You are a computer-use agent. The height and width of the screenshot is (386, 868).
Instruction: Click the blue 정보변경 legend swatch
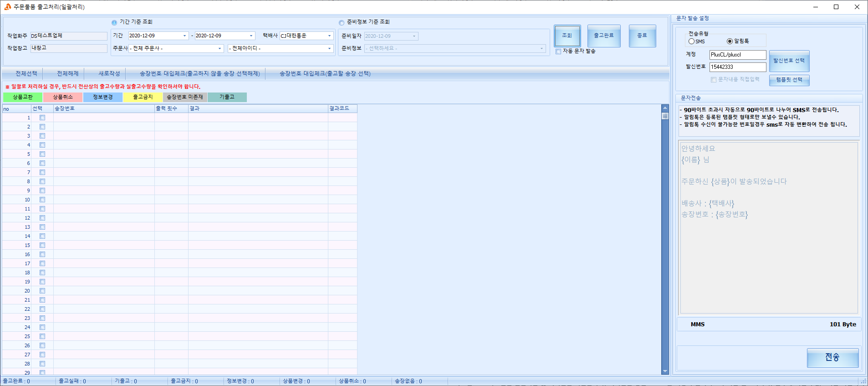coord(103,97)
